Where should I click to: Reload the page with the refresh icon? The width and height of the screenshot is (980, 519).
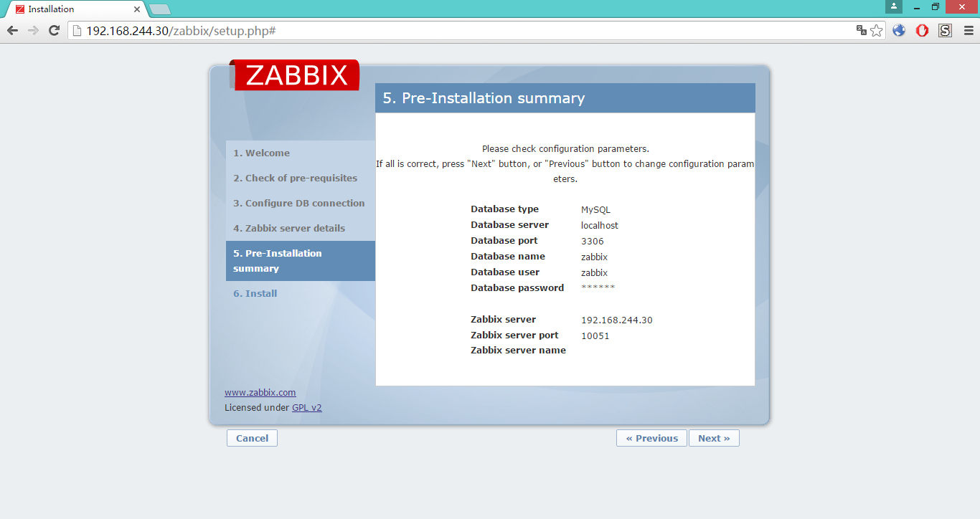pyautogui.click(x=54, y=30)
